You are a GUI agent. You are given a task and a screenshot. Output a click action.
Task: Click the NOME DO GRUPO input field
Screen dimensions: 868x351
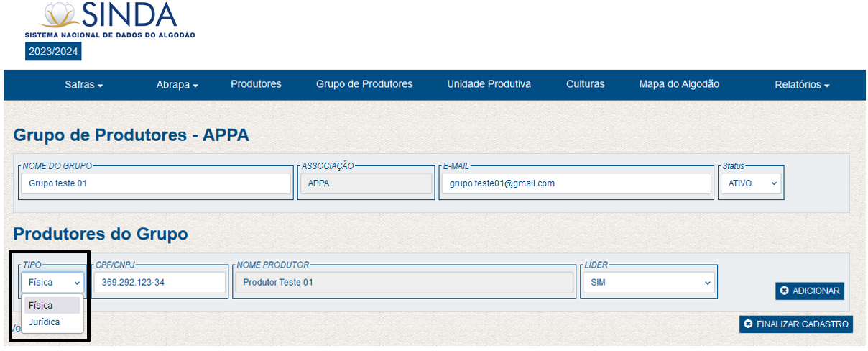pyautogui.click(x=155, y=183)
